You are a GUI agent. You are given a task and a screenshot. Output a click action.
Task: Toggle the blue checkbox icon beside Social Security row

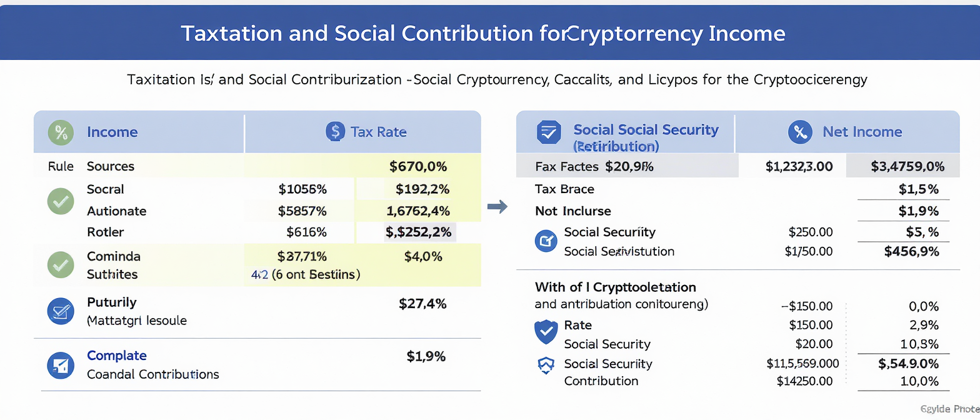(x=546, y=241)
